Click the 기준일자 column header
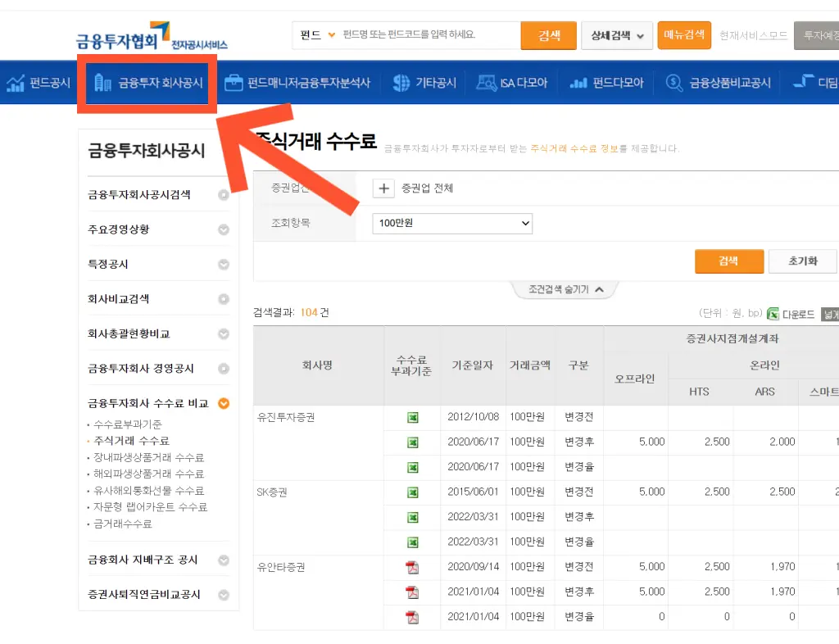839x644 pixels. (473, 365)
